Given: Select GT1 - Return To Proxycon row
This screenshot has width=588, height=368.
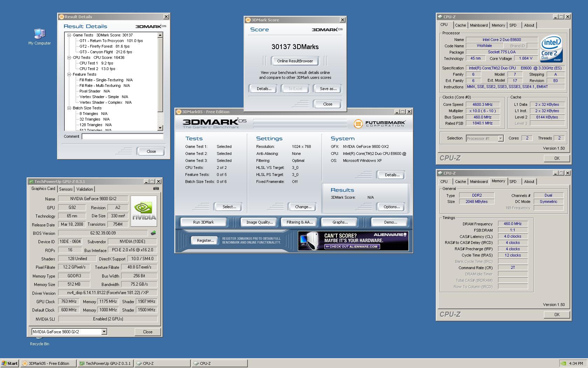Looking at the screenshot, I should 111,41.
